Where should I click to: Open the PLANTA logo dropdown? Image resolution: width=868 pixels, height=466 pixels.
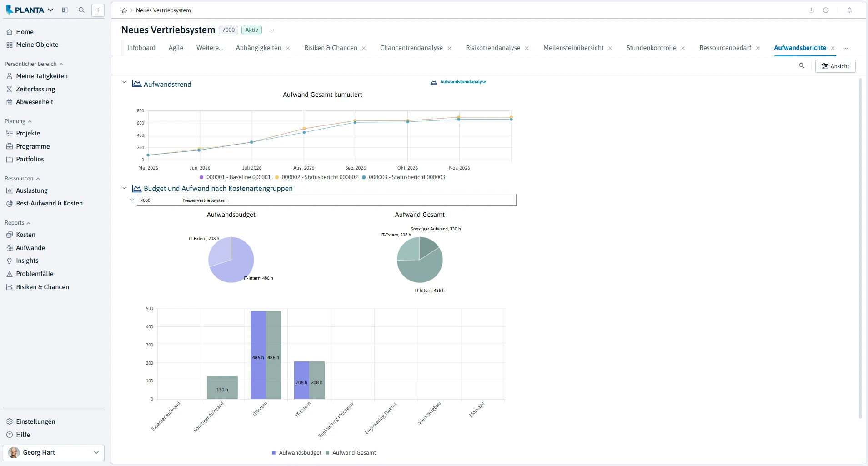coord(30,10)
